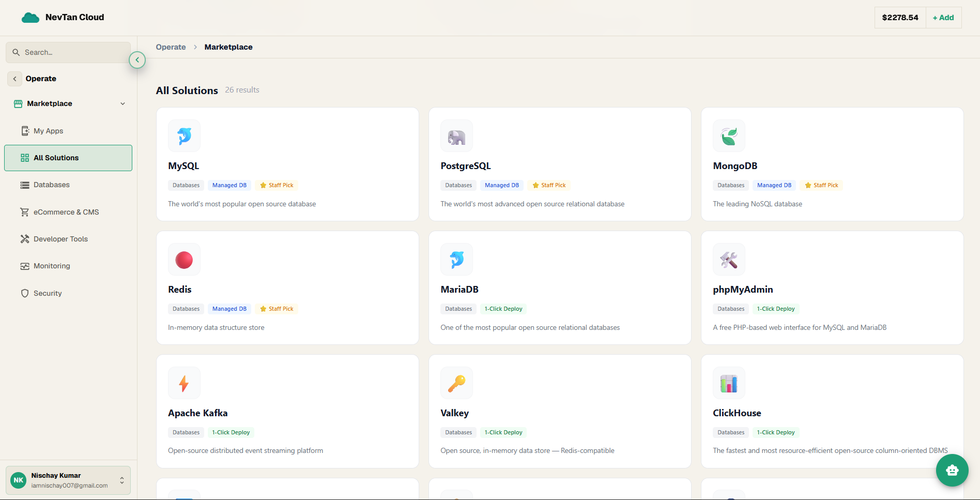Click the Valkey key icon
The width and height of the screenshot is (980, 500).
pos(456,383)
